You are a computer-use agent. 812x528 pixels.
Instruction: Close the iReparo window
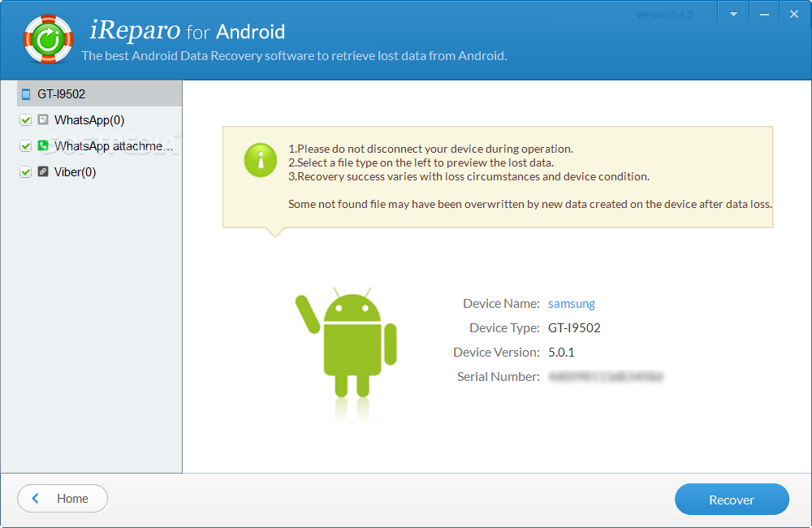[794, 15]
